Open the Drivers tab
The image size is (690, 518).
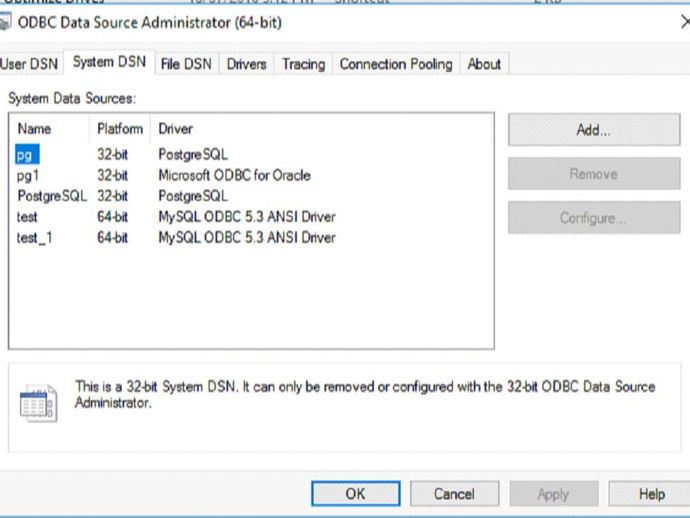(x=246, y=64)
